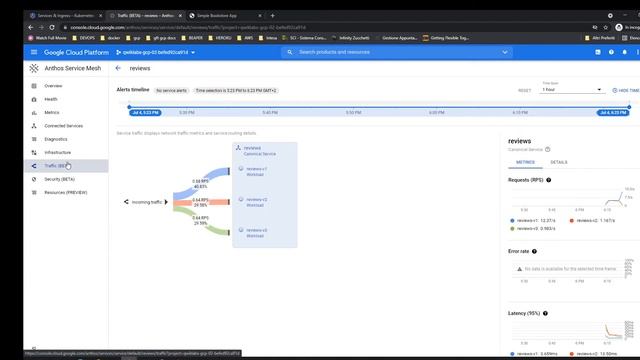Viewport: 640px width, 360px height.
Task: Close the Traffic (BETA) browser tab
Action: [x=180, y=16]
